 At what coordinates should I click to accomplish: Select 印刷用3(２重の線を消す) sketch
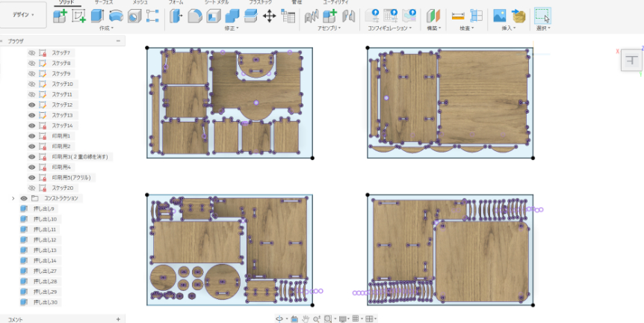click(x=80, y=157)
